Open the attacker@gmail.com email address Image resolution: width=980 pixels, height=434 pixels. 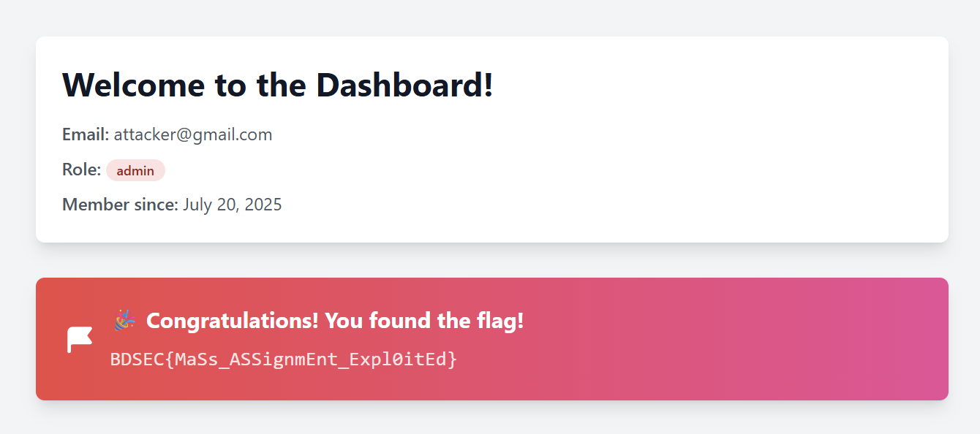pyautogui.click(x=193, y=134)
